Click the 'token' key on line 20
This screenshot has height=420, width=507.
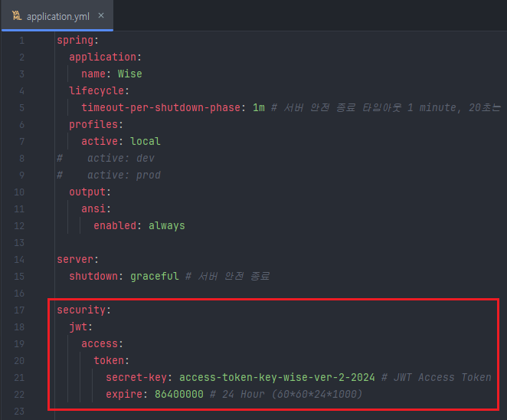click(x=109, y=360)
